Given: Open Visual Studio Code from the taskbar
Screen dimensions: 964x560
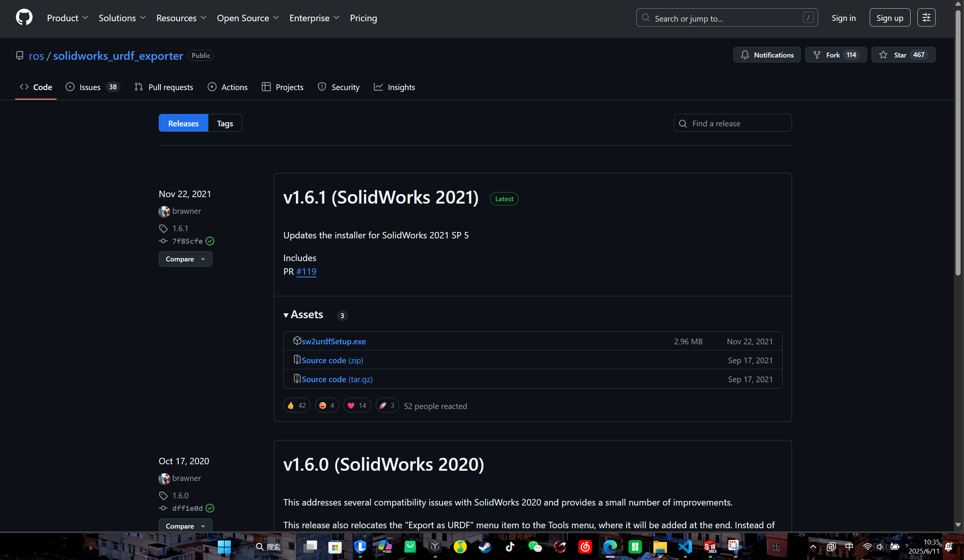Looking at the screenshot, I should (x=685, y=547).
